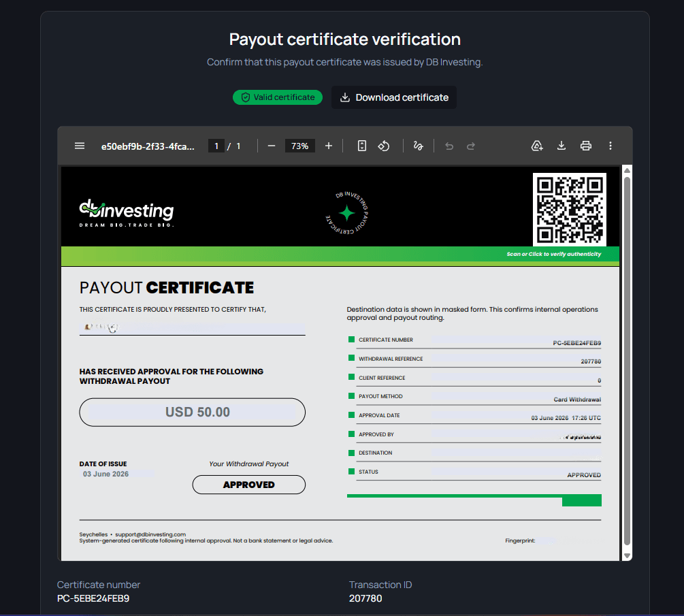Click the PAYOUT CERTIFICATE title
Viewport: 684px width, 616px height.
(x=166, y=288)
